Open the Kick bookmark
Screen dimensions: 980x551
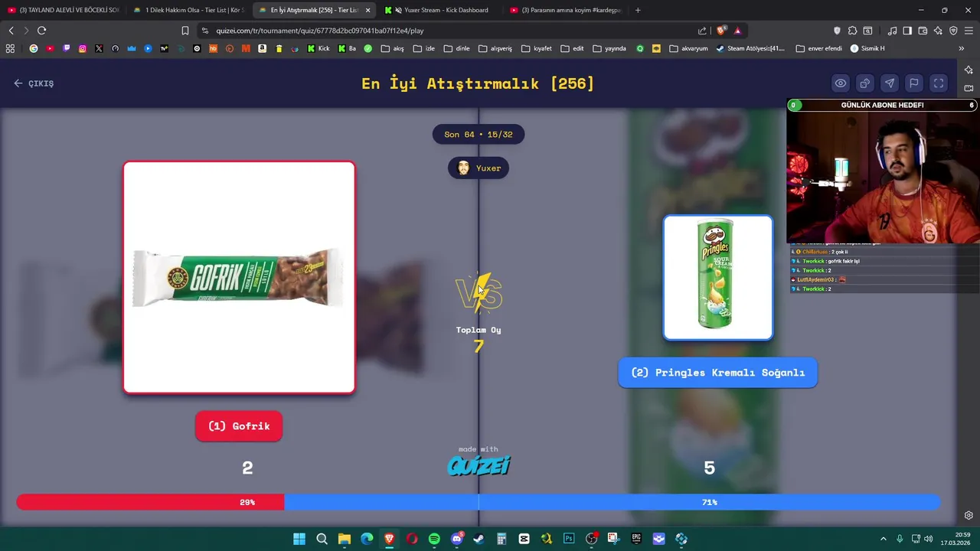pyautogui.click(x=318, y=48)
